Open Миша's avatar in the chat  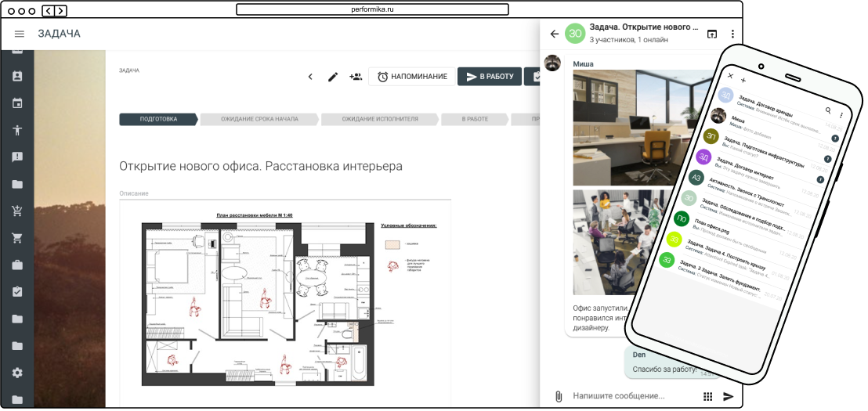point(552,63)
